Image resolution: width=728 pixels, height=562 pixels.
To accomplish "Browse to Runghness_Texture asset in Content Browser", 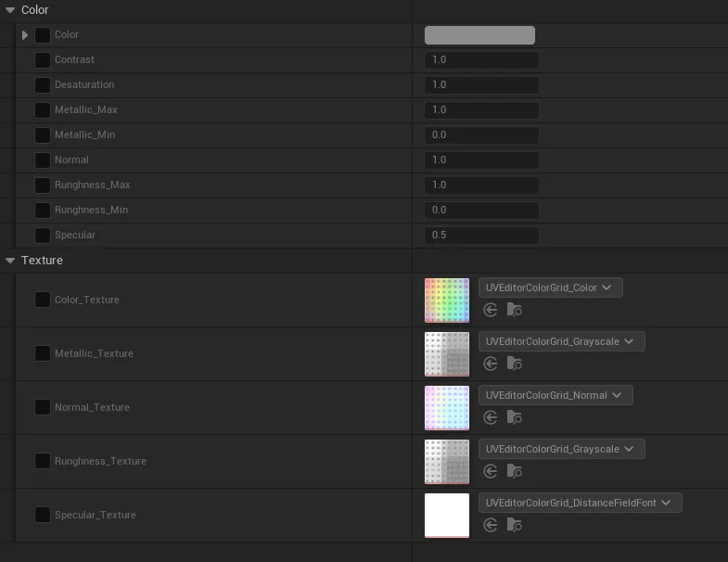I will pos(515,471).
